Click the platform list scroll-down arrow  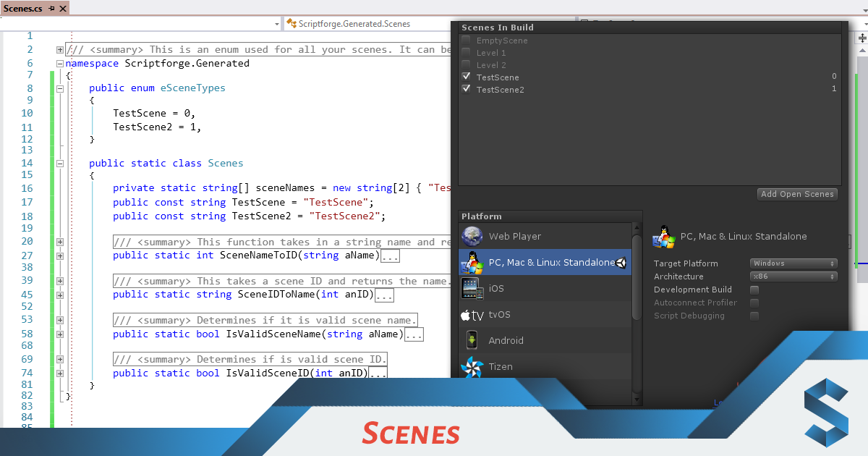click(x=637, y=399)
